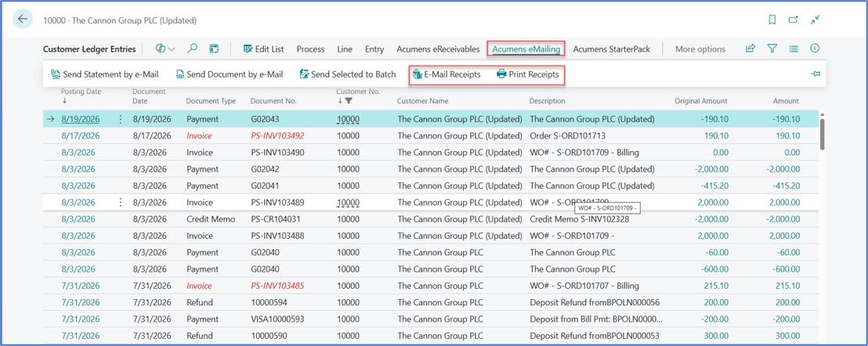Click Print Receipts
The image size is (868, 346).
527,74
